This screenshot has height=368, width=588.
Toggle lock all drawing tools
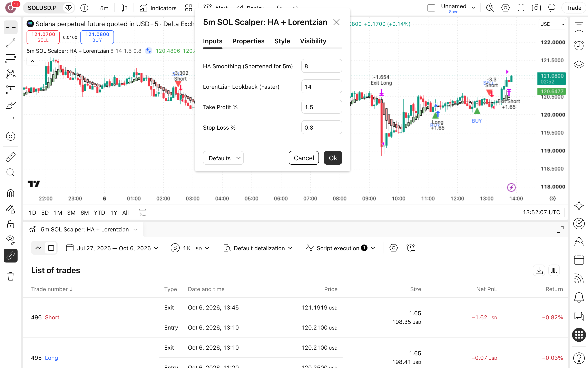(x=10, y=224)
